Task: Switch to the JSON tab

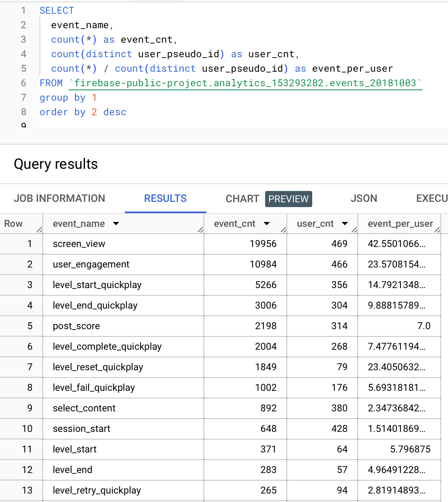Action: coord(364,198)
